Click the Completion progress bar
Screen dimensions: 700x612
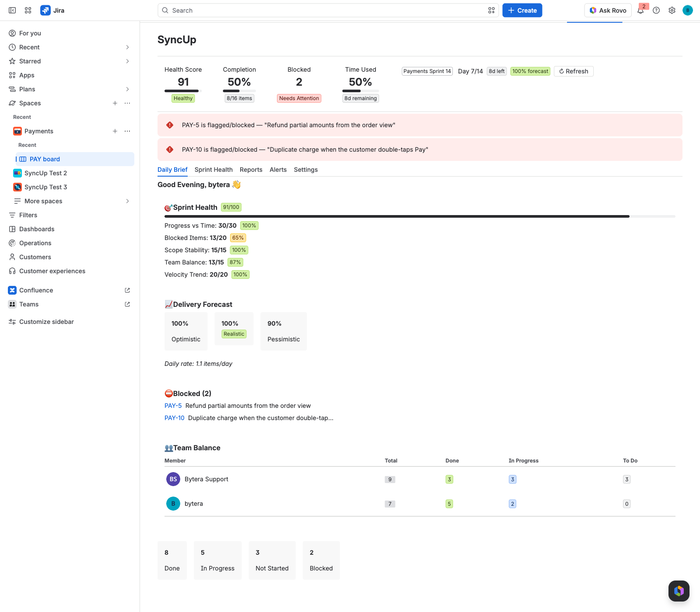239,91
